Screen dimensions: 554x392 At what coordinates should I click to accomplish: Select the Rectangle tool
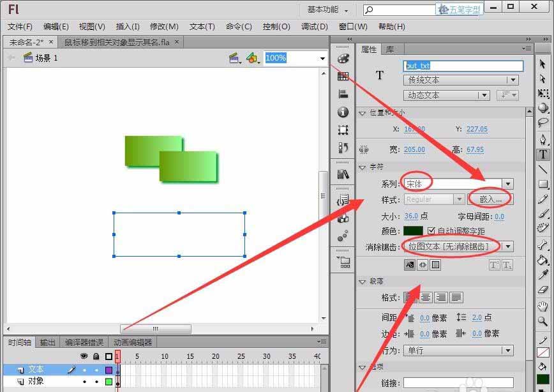click(x=543, y=184)
